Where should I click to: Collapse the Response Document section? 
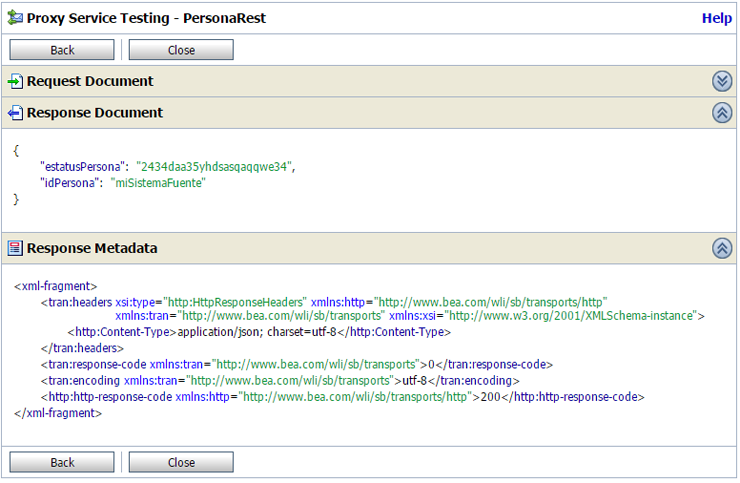tap(722, 113)
